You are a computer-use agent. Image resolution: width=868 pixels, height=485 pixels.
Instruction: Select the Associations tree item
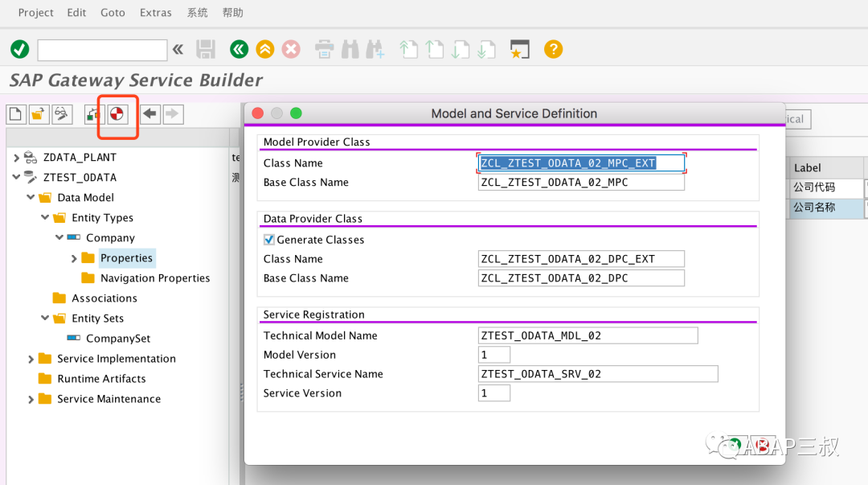click(x=104, y=298)
